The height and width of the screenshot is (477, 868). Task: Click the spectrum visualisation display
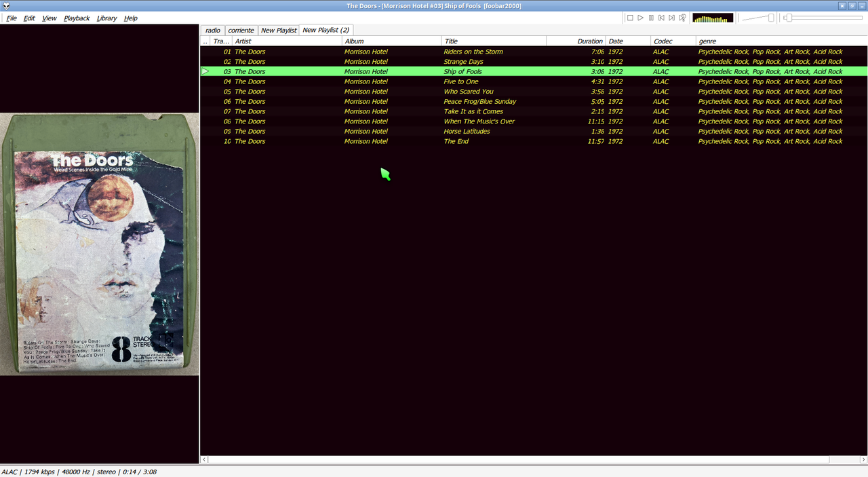click(x=713, y=18)
